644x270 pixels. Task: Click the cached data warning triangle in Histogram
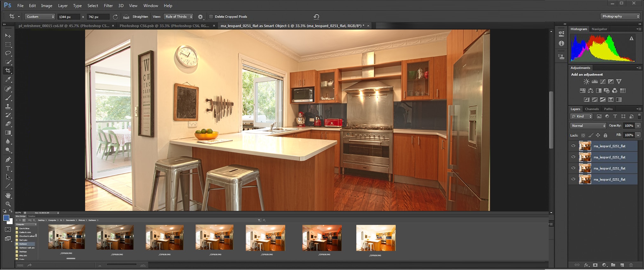(632, 38)
